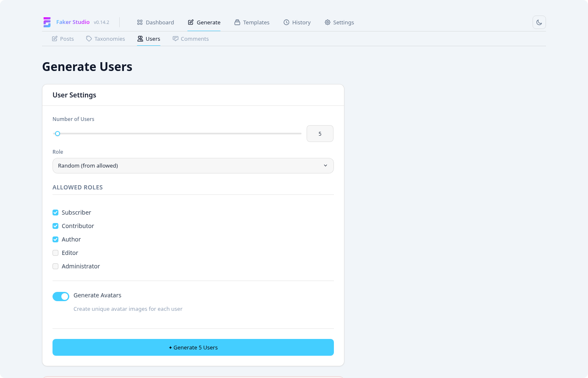588x378 pixels.
Task: Click the Taxonomies tag icon
Action: pos(89,39)
